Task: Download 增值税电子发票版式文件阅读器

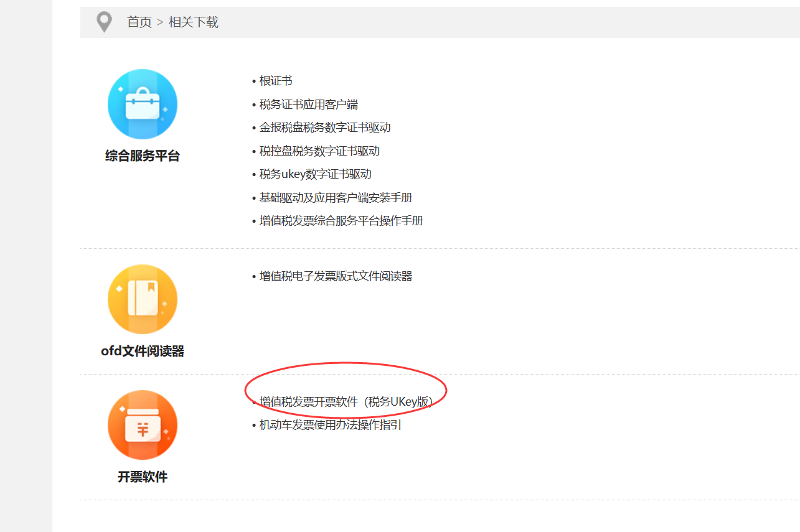Action: 336,276
